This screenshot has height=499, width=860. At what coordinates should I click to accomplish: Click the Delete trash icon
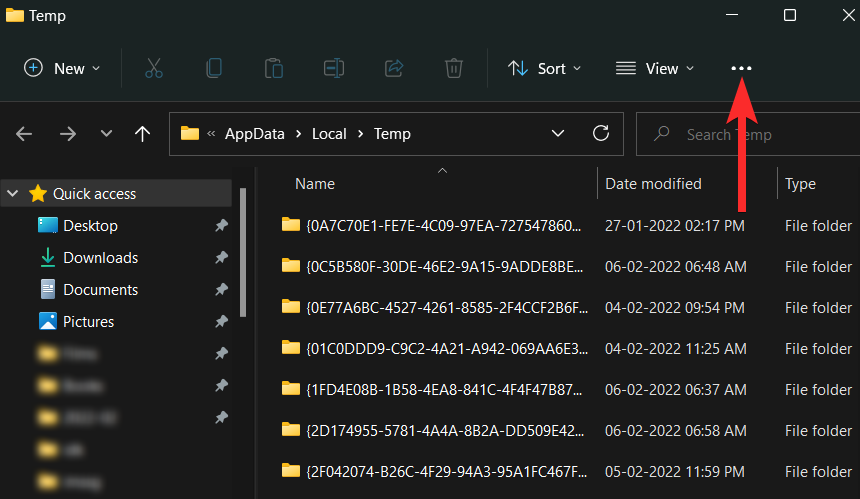[453, 68]
